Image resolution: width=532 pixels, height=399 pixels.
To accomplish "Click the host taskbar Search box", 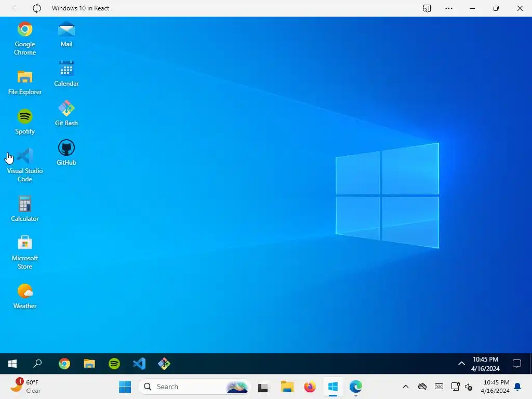I will (194, 387).
